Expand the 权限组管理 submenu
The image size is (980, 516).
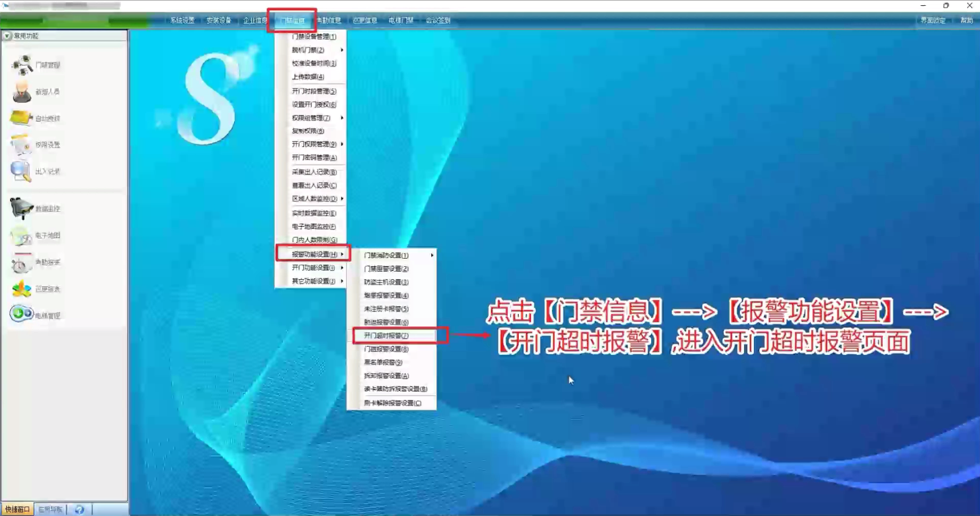(311, 118)
